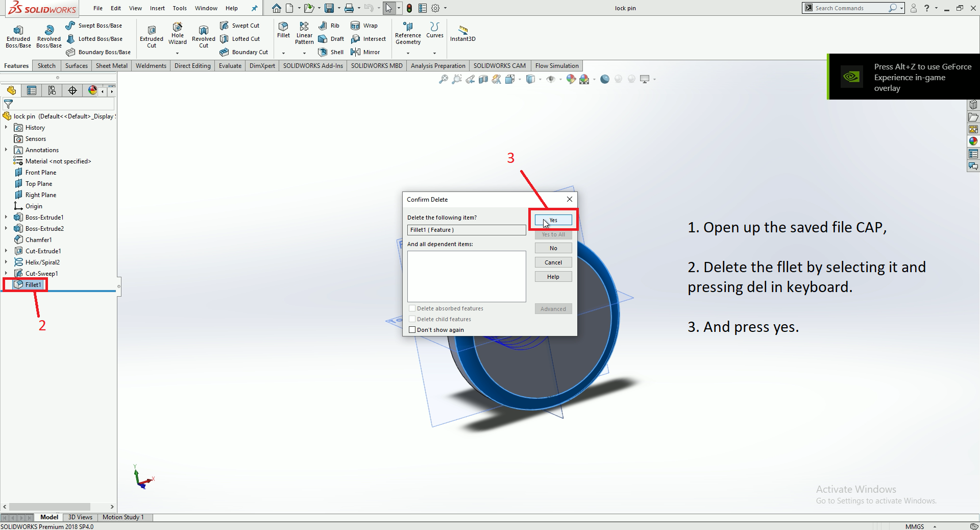Image resolution: width=980 pixels, height=530 pixels.
Task: Open the PropertyManager tab icon
Action: pyautogui.click(x=32, y=91)
